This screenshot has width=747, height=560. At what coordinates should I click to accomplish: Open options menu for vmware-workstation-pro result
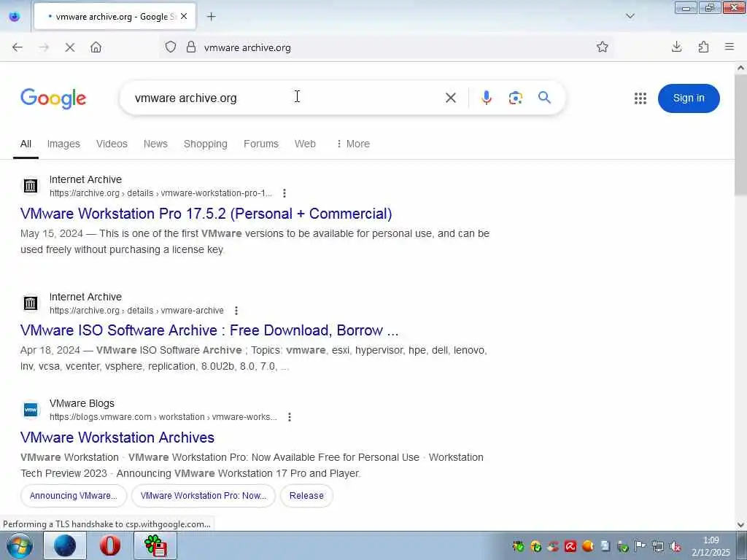pos(285,193)
